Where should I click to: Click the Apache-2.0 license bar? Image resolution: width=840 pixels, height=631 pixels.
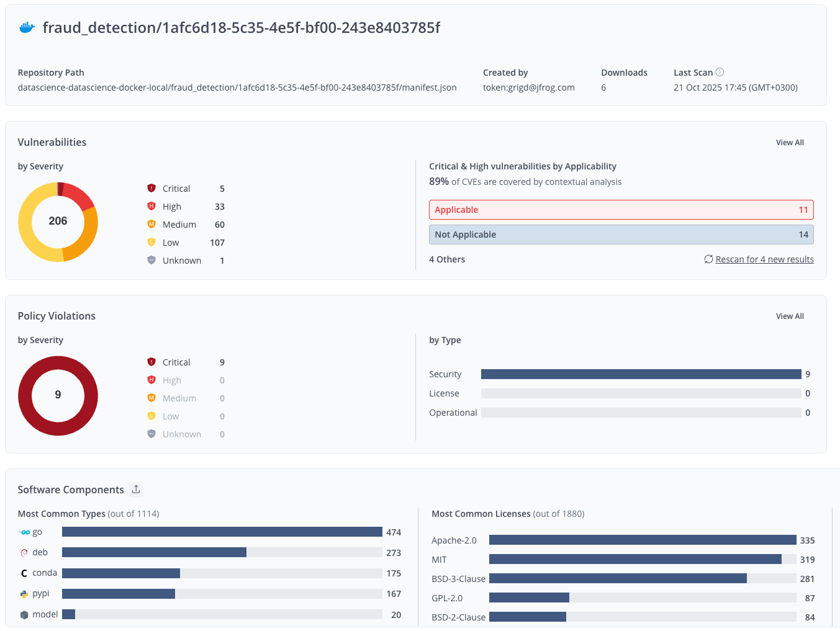tap(642, 540)
